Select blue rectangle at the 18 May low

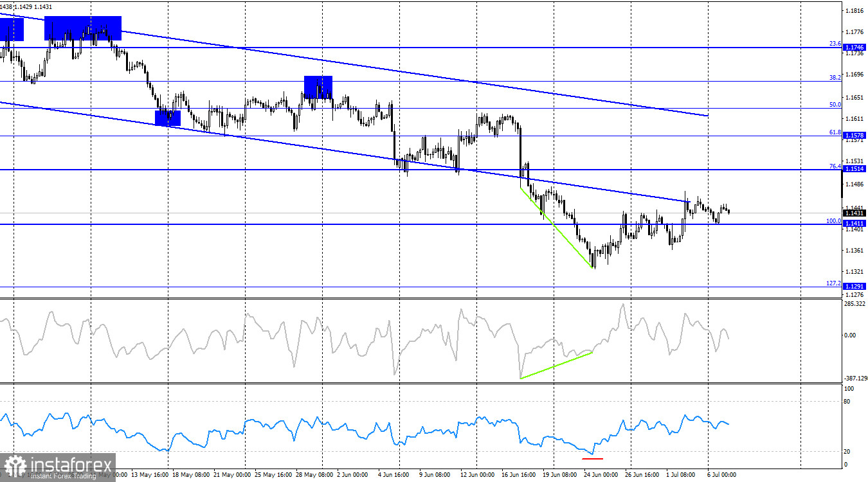click(x=168, y=118)
